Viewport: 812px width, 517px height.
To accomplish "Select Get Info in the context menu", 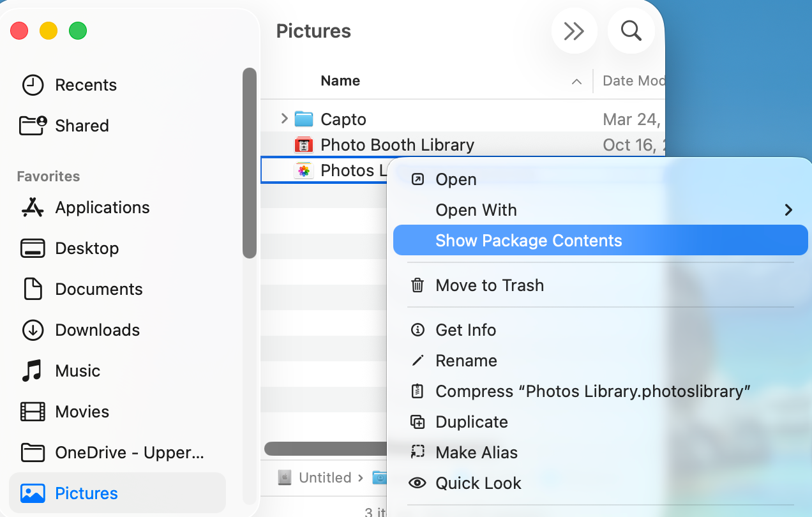I will pos(465,330).
